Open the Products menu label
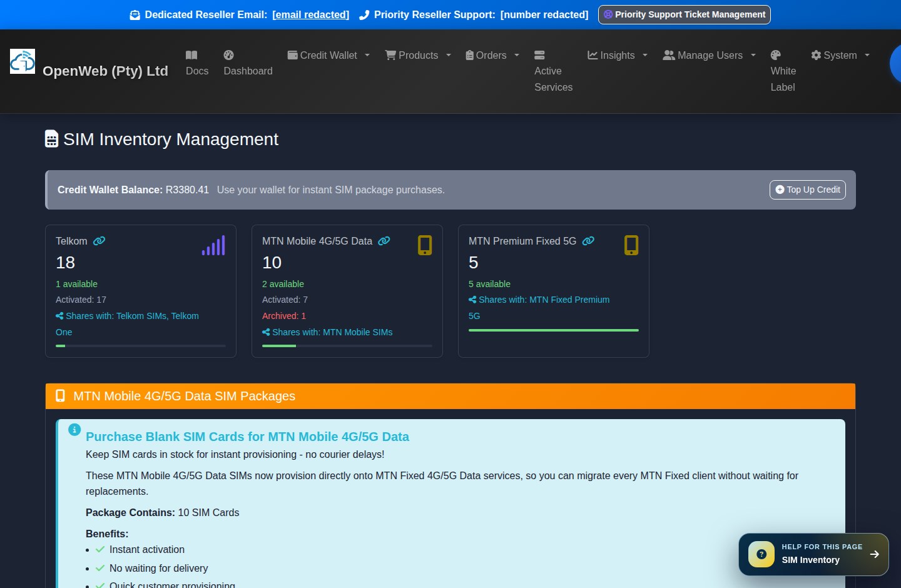Image resolution: width=901 pixels, height=588 pixels. pos(418,55)
